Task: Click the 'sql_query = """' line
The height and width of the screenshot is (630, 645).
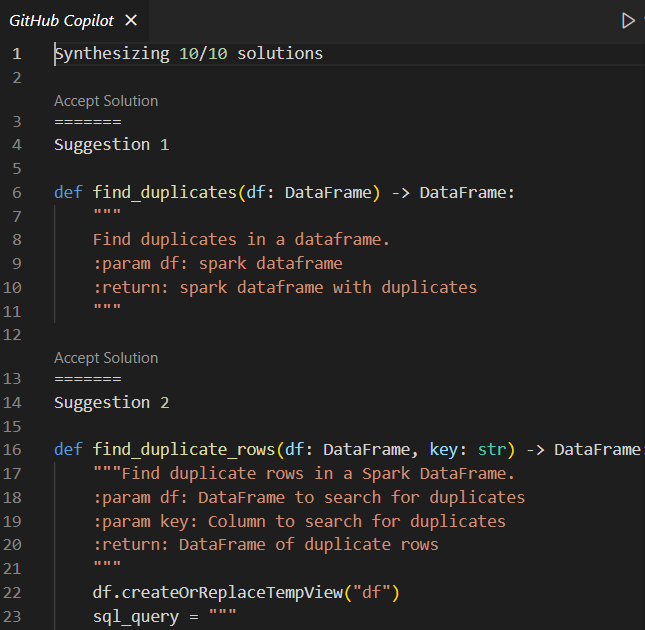Action: pyautogui.click(x=165, y=616)
